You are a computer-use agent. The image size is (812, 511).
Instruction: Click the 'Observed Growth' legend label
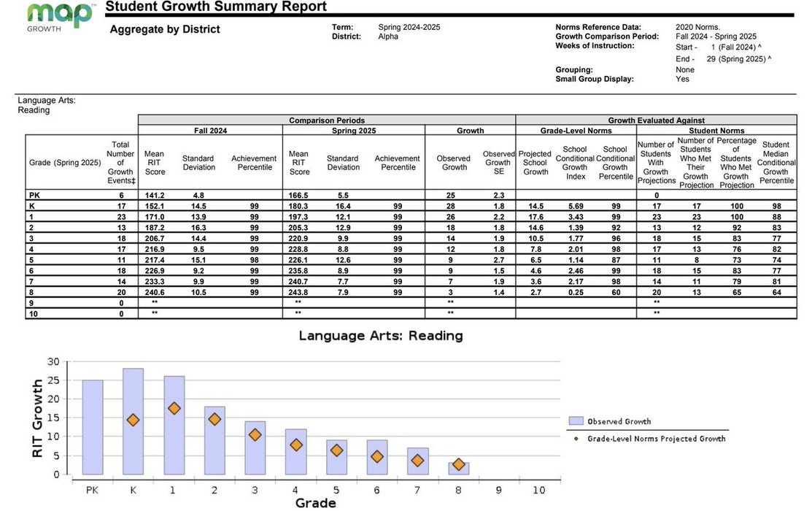(619, 421)
